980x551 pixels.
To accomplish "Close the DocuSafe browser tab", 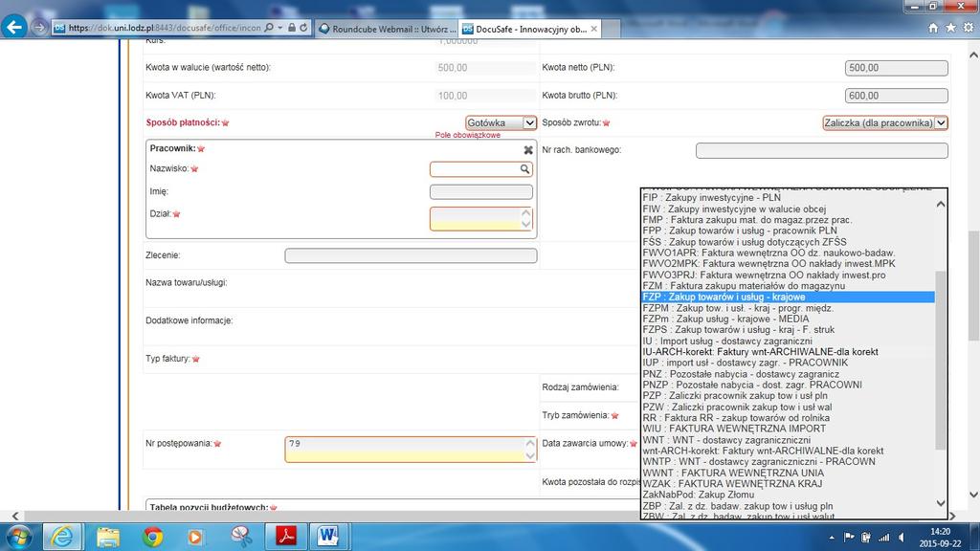I will [x=593, y=29].
